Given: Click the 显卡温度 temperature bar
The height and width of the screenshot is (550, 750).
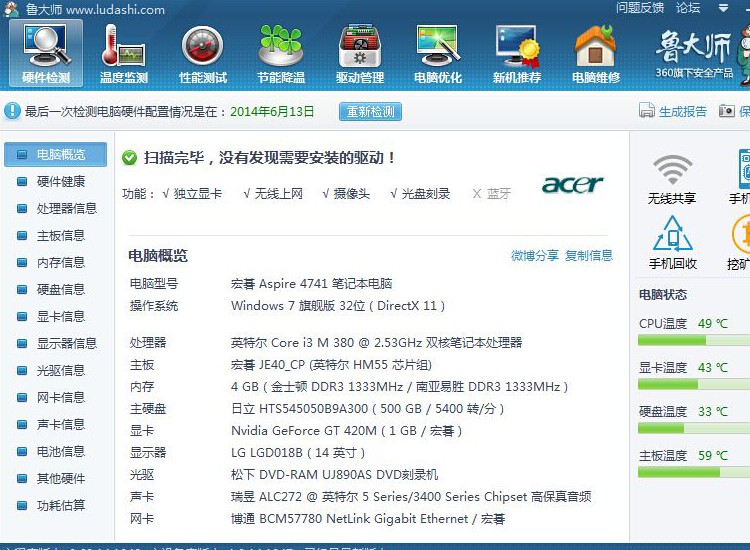Looking at the screenshot, I should click(694, 384).
